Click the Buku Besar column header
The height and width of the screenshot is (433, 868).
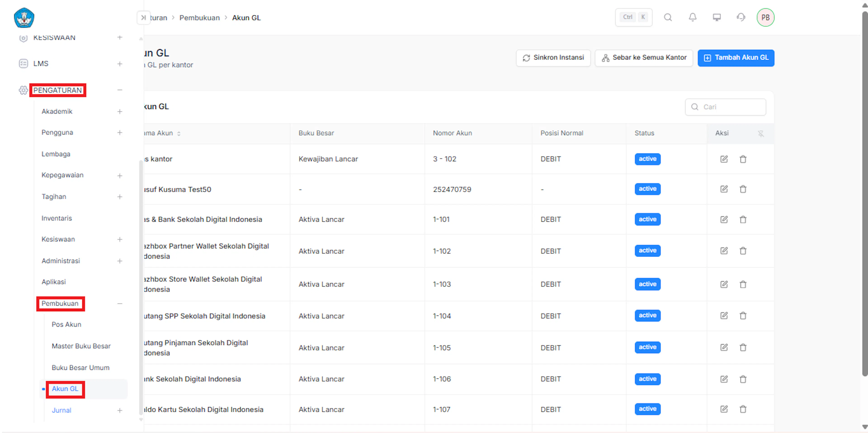(316, 133)
